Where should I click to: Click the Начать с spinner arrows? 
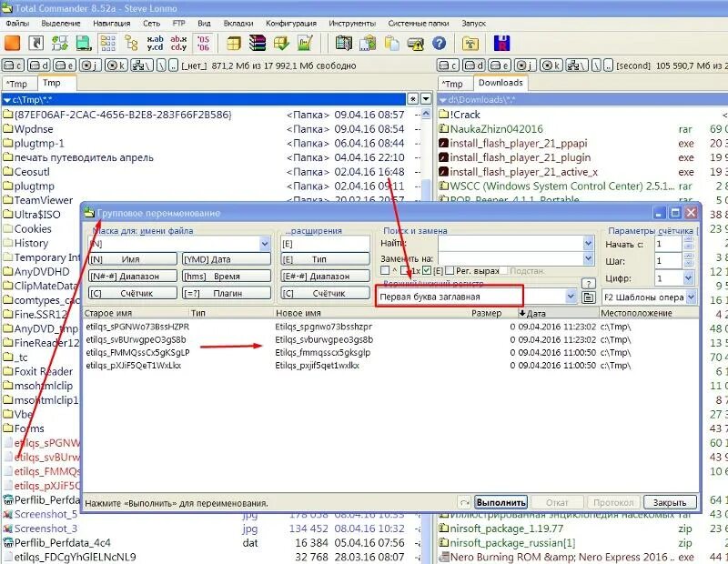pyautogui.click(x=689, y=243)
